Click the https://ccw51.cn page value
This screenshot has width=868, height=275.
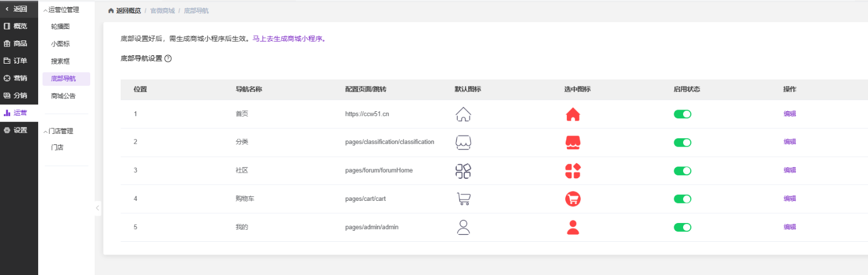[x=367, y=114]
